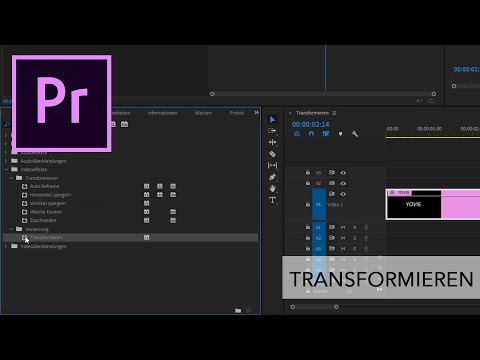Click the effects search magnifier icon

coord(7,124)
